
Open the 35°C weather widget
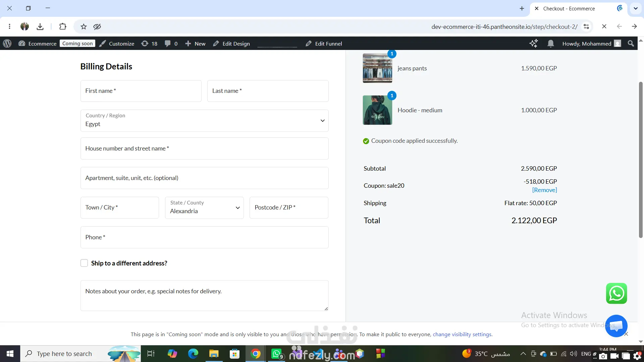(486, 354)
